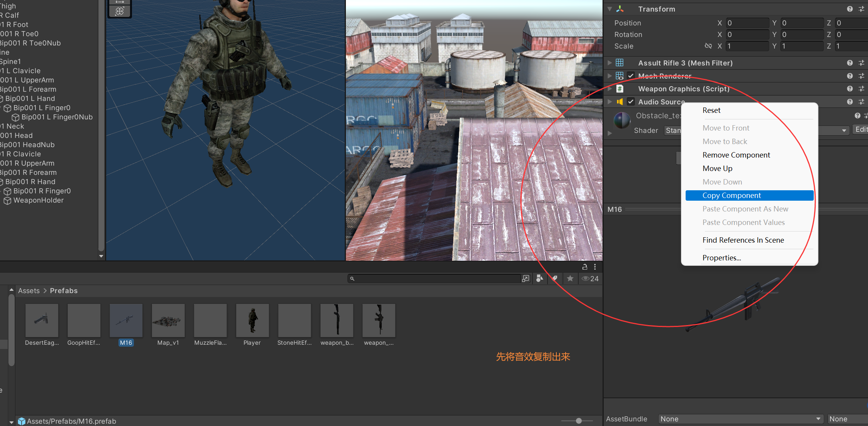This screenshot has width=868, height=426.
Task: Click the Transform axes icon
Action: click(x=620, y=9)
